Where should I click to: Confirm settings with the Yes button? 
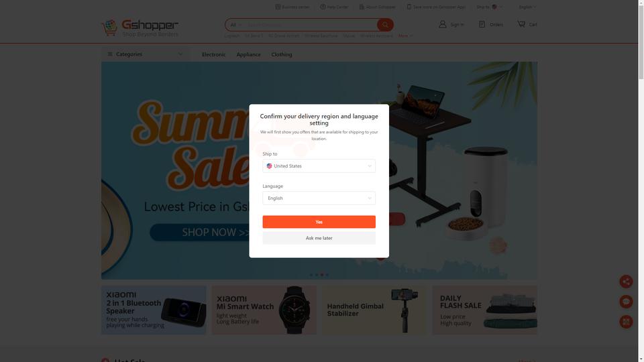click(x=319, y=222)
